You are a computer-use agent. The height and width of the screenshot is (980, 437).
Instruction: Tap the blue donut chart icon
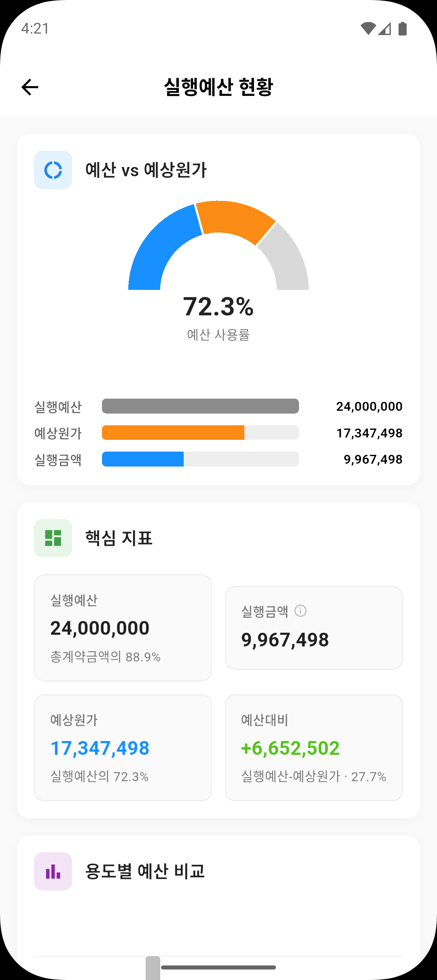pos(53,170)
